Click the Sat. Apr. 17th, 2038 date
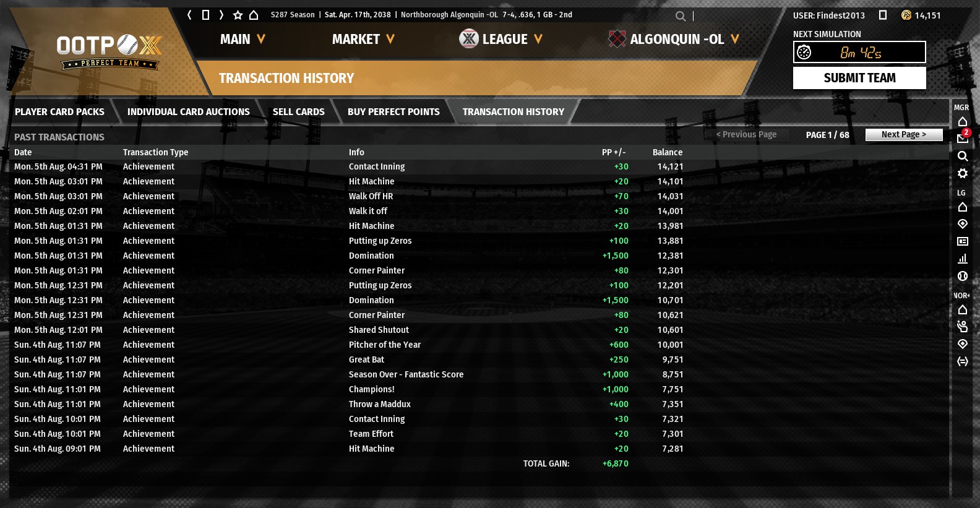980x508 pixels. click(x=358, y=15)
